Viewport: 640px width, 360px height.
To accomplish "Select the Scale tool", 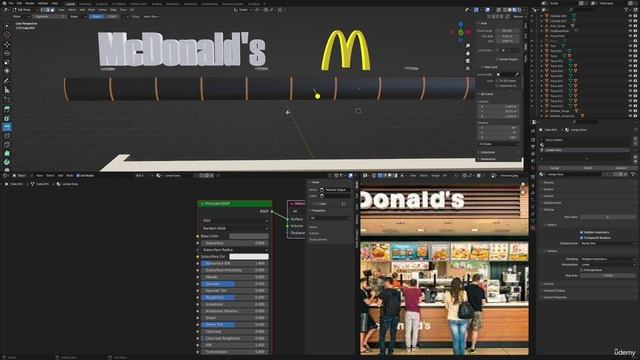I will tap(7, 62).
